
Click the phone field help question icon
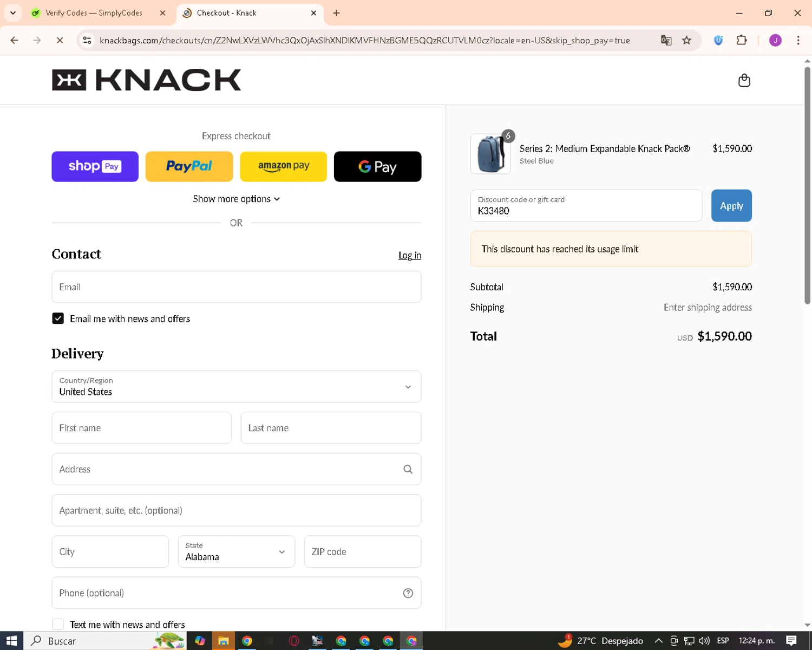tap(408, 593)
